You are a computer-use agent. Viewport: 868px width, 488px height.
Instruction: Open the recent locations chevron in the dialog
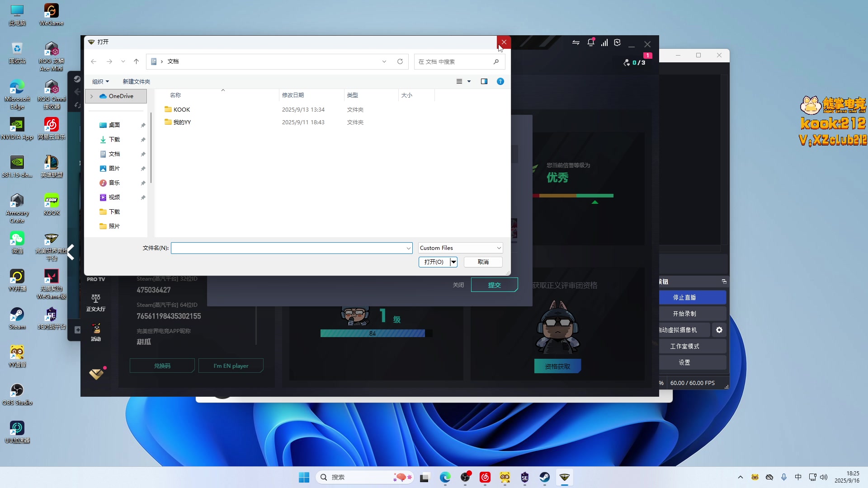123,61
